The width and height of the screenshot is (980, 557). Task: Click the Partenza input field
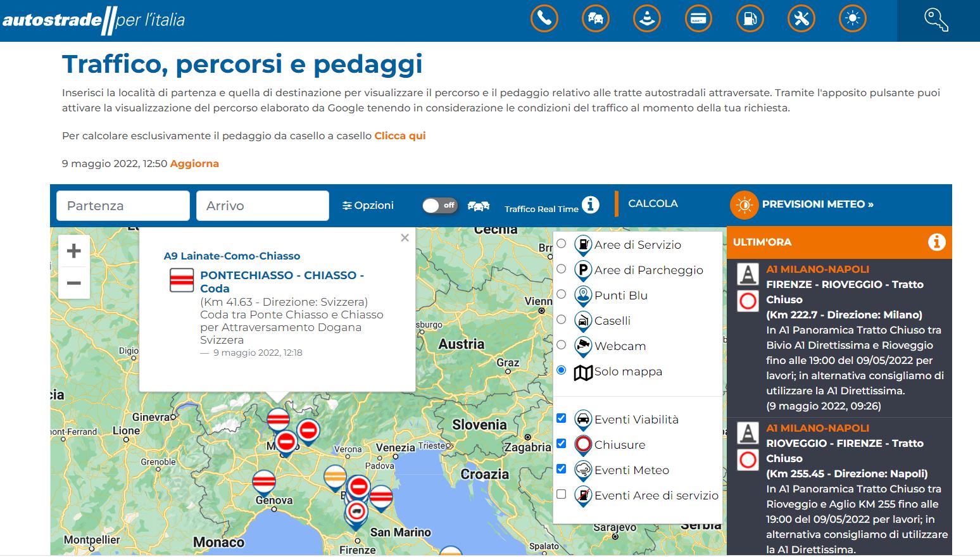(x=123, y=206)
